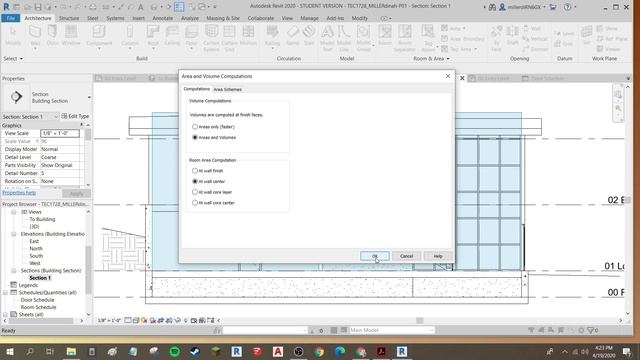
Task: Switch to the Area Schemes tab
Action: point(227,89)
